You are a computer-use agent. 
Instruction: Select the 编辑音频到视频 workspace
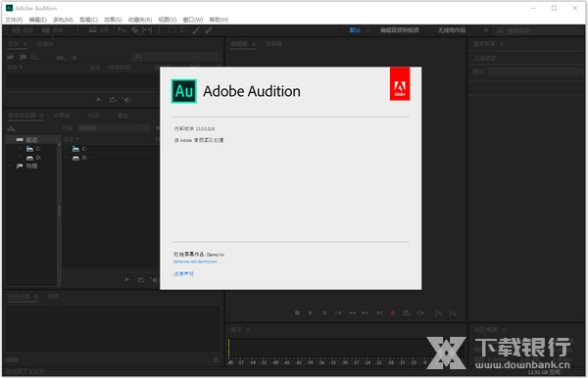tap(400, 30)
